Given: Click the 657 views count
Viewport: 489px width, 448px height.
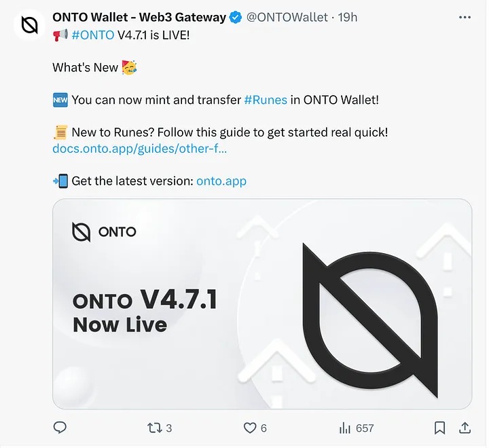Looking at the screenshot, I should coord(365,428).
